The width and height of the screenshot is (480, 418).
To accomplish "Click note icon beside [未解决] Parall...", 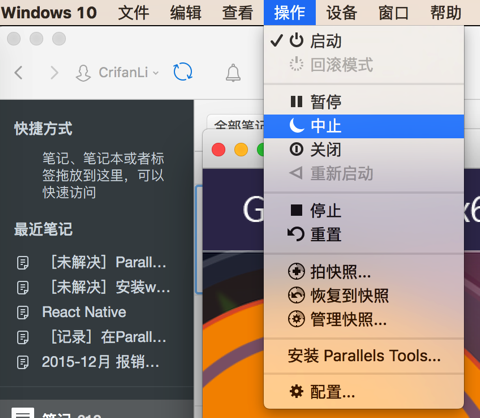I will click(x=22, y=263).
